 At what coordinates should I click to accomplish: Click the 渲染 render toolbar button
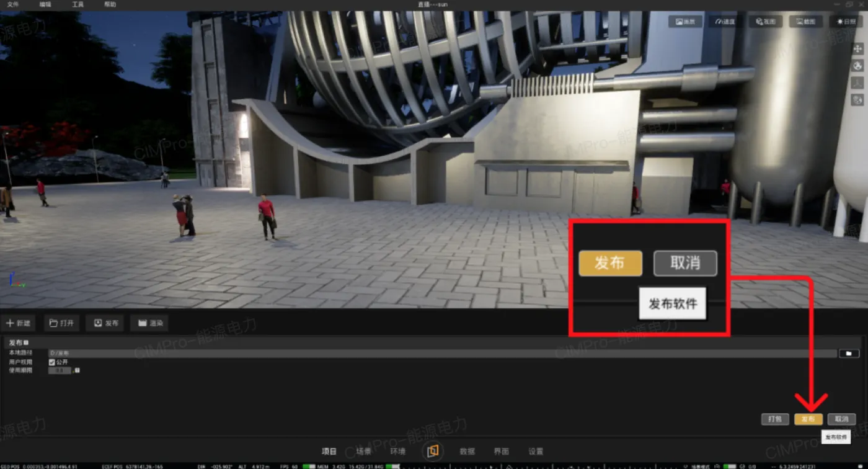[149, 323]
